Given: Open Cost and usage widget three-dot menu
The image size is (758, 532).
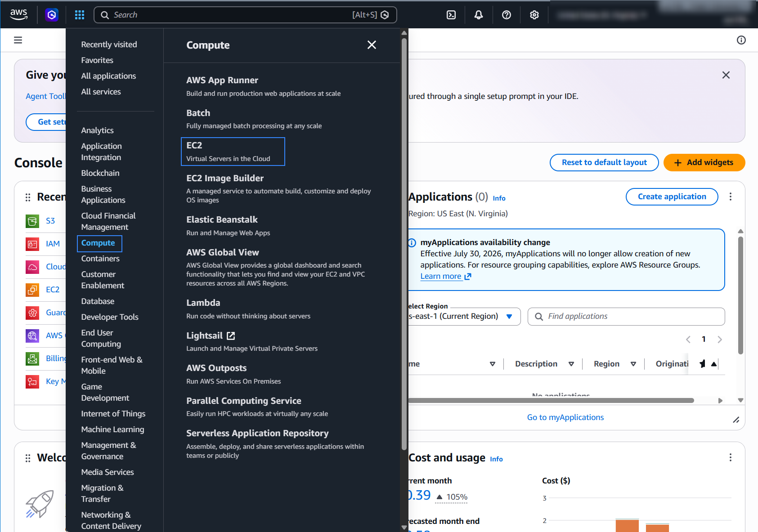Looking at the screenshot, I should pos(731,457).
